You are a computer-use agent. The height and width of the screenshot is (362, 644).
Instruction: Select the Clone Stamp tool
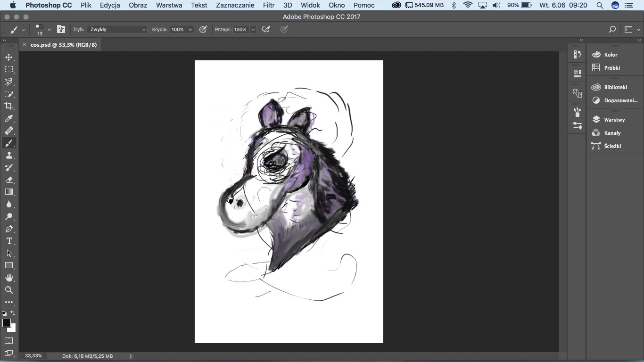[x=9, y=155]
